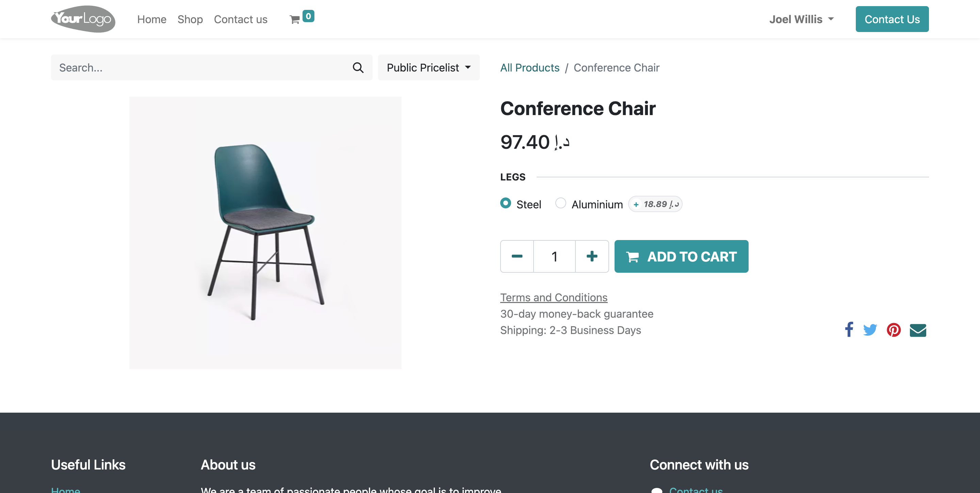This screenshot has height=493, width=980.
Task: Share product via email icon
Action: tap(918, 330)
